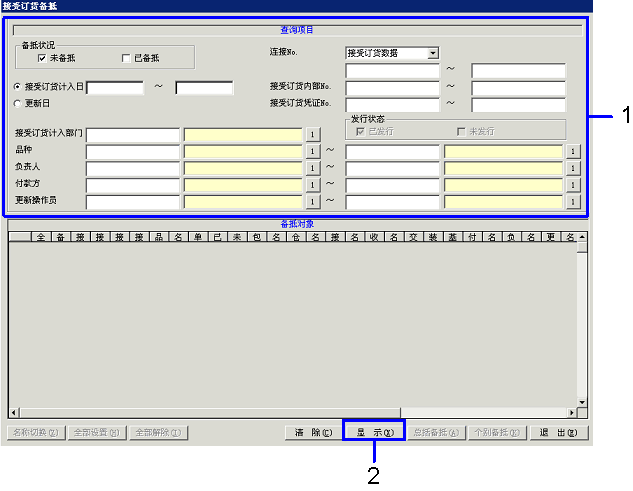Click rightmost lookup button in 品种 row
This screenshot has height=491, width=633.
573,152
